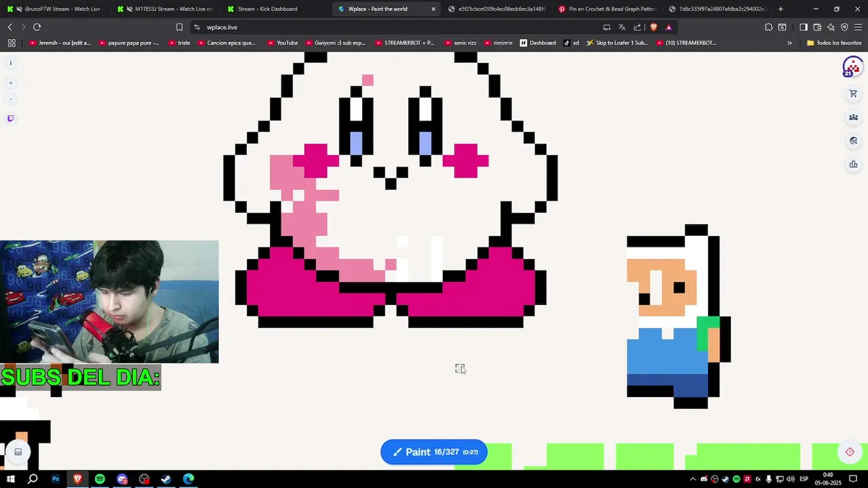Screen dimensions: 868x488
Task: Open the install app icon in address bar
Action: 607,27
